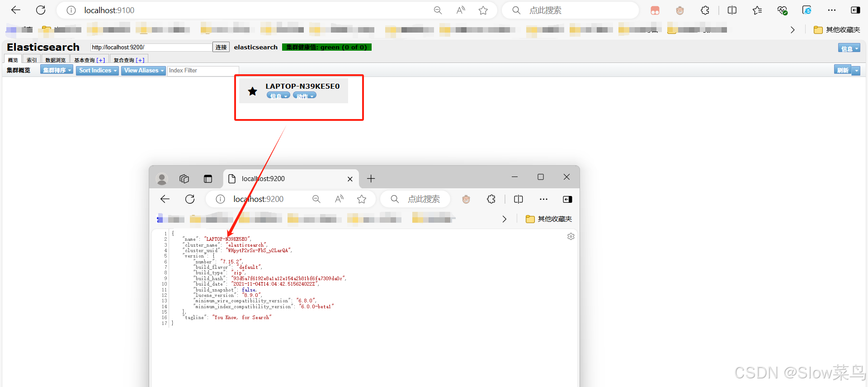Open 其他收藏夹 in the localhost:9200 window
The width and height of the screenshot is (868, 387).
point(549,219)
